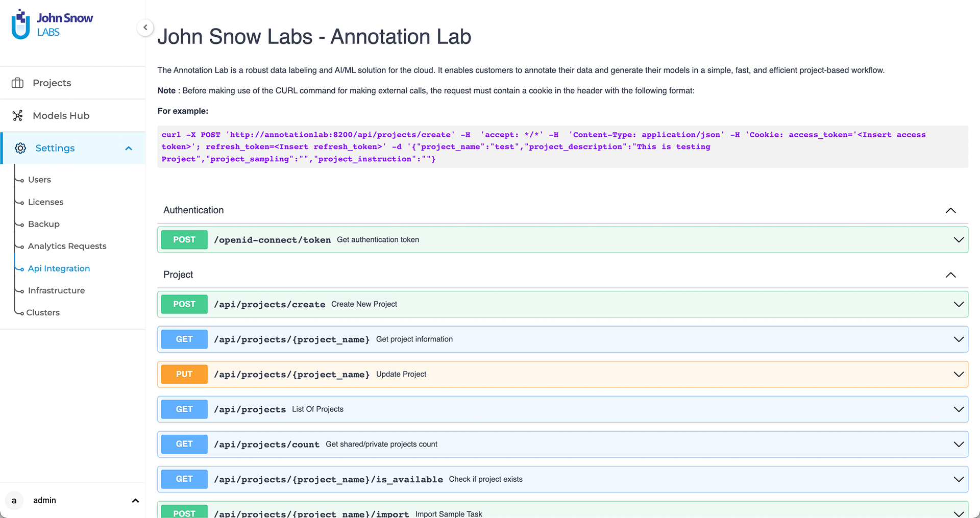Select Api Integration in Settings menu
This screenshot has width=980, height=518.
(x=59, y=268)
